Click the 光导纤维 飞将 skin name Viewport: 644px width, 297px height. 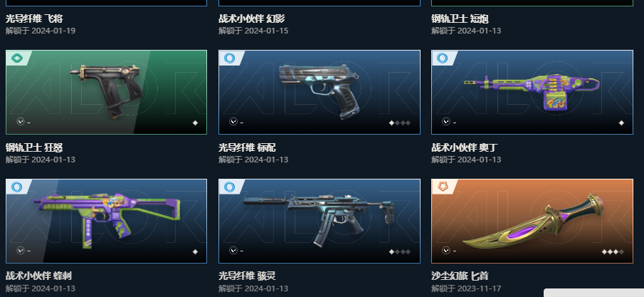(x=34, y=19)
